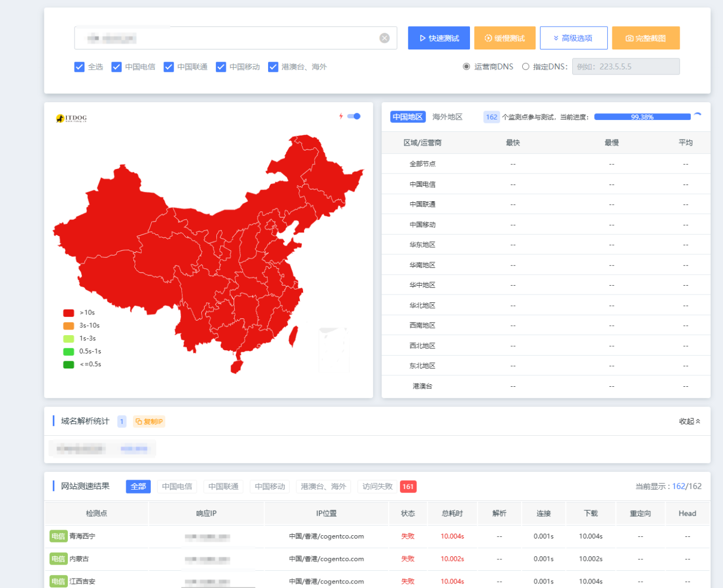The height and width of the screenshot is (588, 723).
Task: Uncheck the 全选 checkbox
Action: pyautogui.click(x=80, y=67)
